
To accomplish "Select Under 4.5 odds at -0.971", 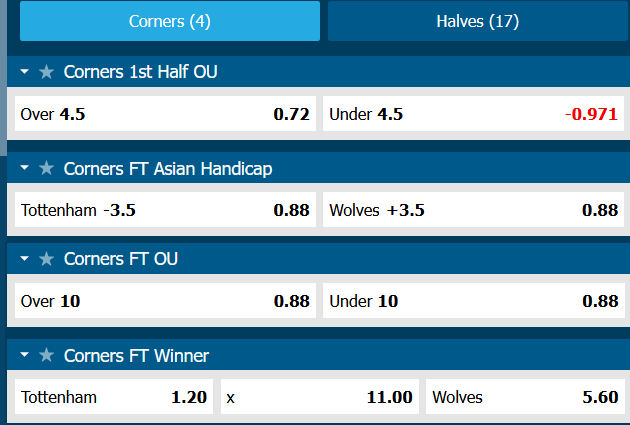I will [x=473, y=114].
